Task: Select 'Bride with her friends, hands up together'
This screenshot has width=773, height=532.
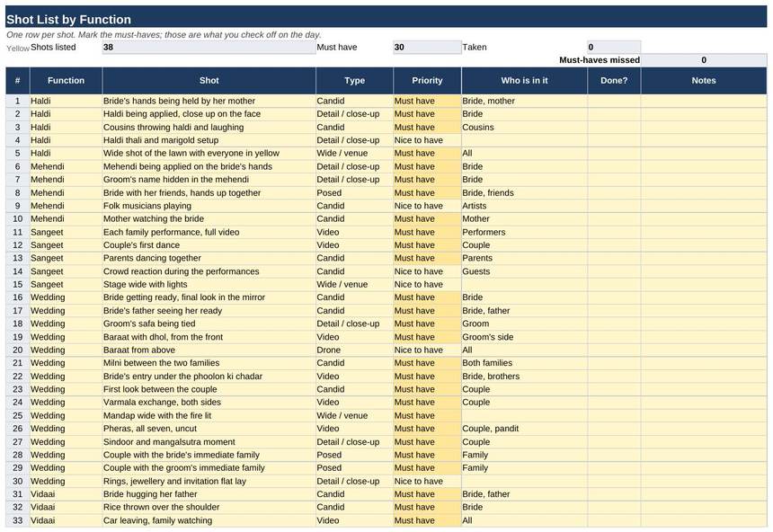Action: (209, 193)
